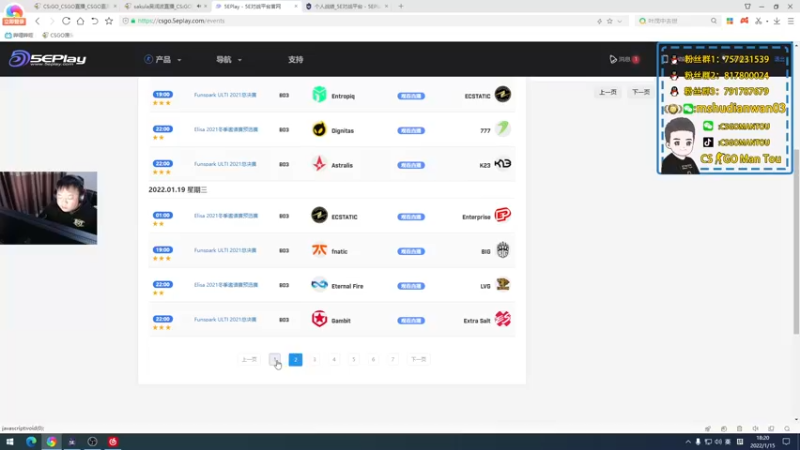
Task: Open Elisa 2021 link in Eternal Fire row
Action: tap(226, 285)
